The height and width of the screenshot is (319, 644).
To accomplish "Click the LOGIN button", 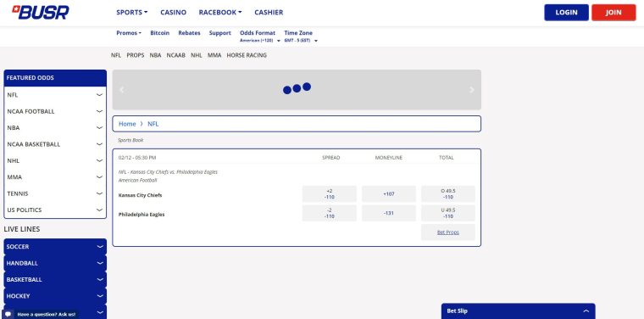I will coord(566,13).
